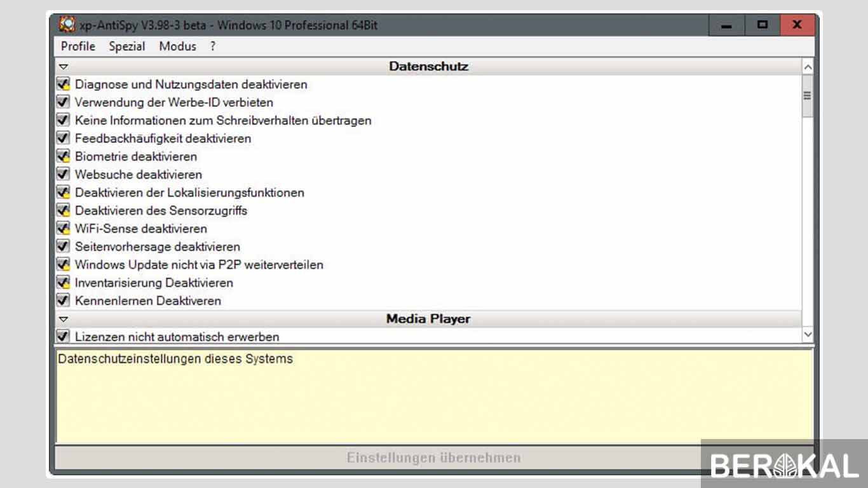Collapse the Media Player section

[63, 318]
